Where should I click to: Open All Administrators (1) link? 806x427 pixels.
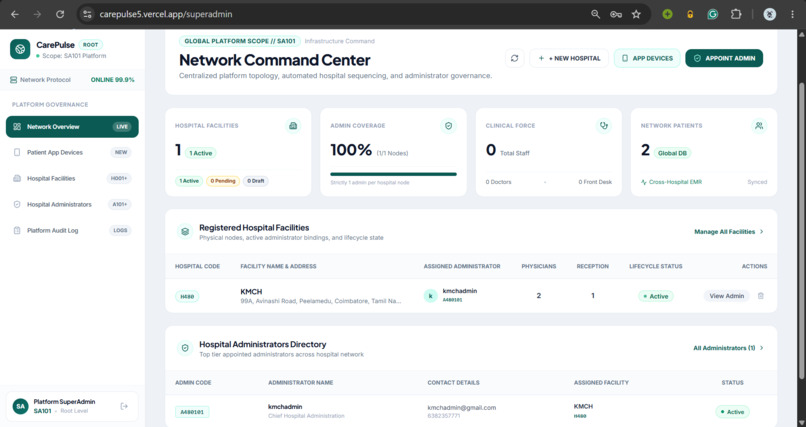728,348
